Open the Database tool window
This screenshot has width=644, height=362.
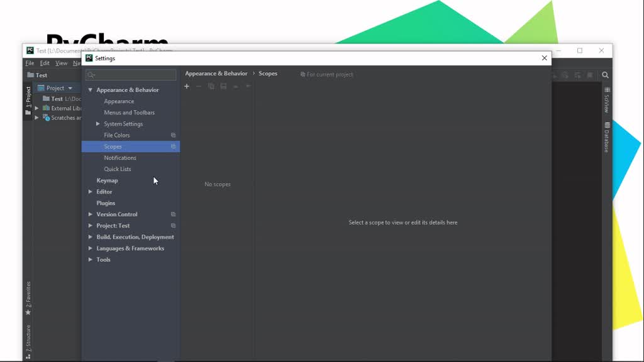click(607, 137)
